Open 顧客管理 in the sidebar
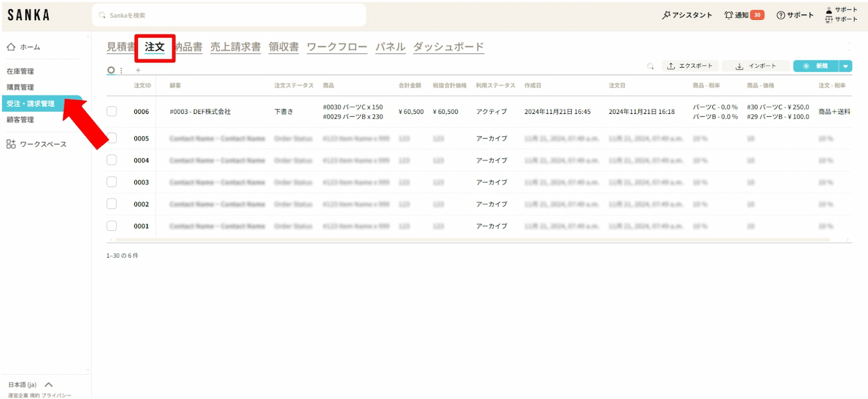The width and height of the screenshot is (868, 399). point(20,120)
